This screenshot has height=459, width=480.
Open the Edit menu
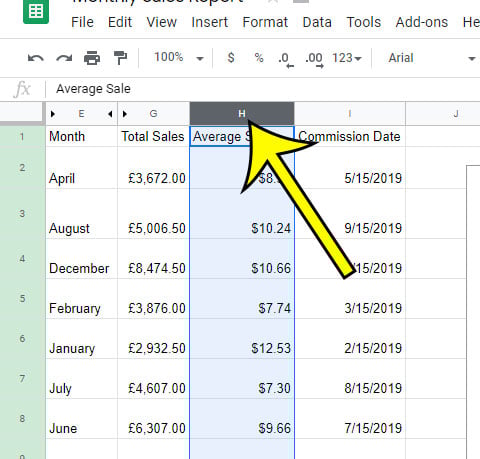click(120, 22)
